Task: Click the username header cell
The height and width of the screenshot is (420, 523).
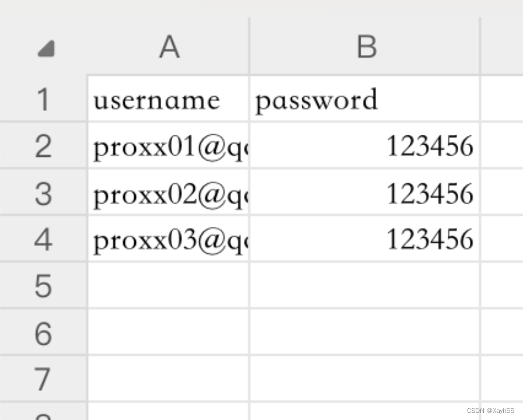Action: click(169, 99)
